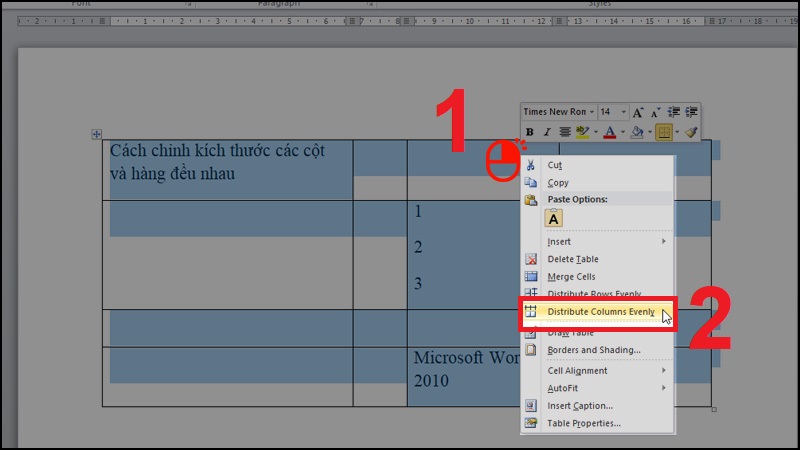The image size is (800, 450).
Task: Open font color dropdown arrow
Action: point(623,132)
